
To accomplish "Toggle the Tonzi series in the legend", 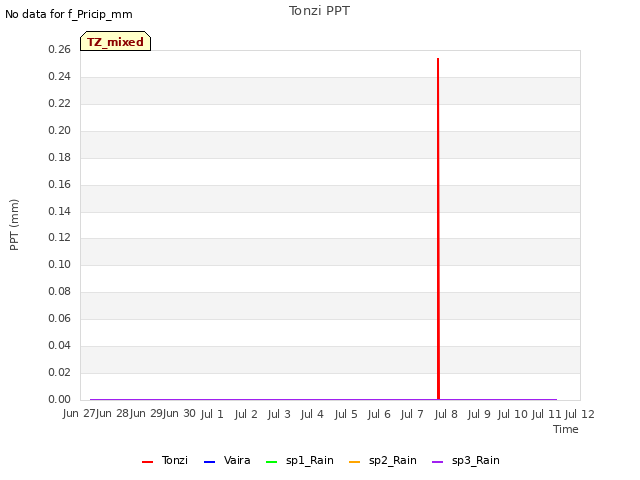I will 165,460.
